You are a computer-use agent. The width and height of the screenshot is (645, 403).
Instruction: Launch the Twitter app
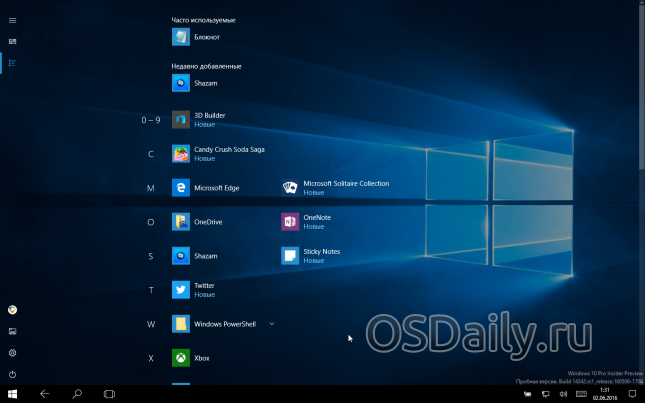pyautogui.click(x=181, y=290)
